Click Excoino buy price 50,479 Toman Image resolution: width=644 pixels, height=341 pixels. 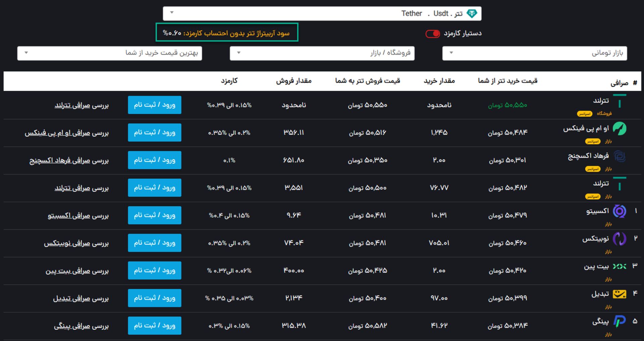click(x=507, y=215)
